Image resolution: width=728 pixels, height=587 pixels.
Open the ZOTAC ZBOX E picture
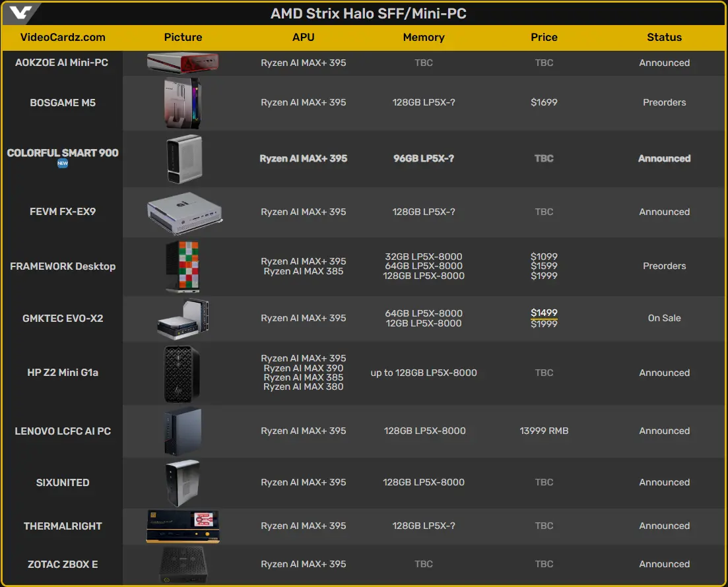[183, 565]
